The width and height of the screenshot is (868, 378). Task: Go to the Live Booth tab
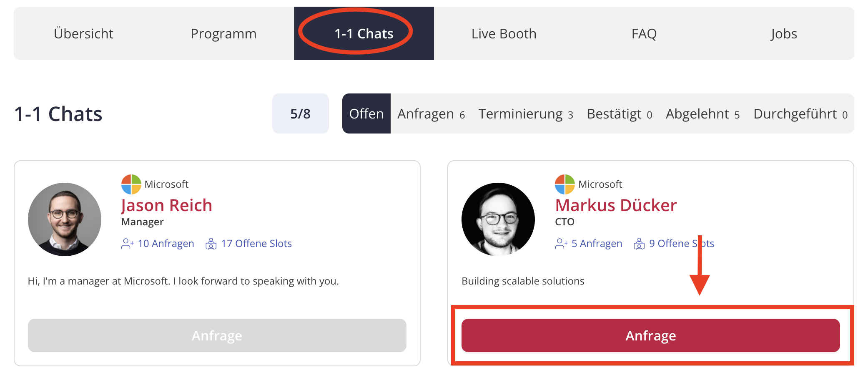click(x=504, y=34)
